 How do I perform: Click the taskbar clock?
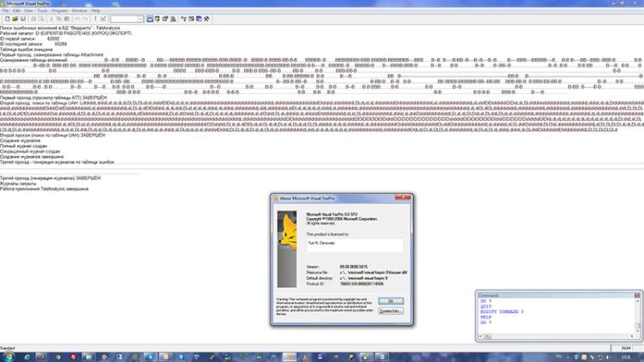pos(628,357)
